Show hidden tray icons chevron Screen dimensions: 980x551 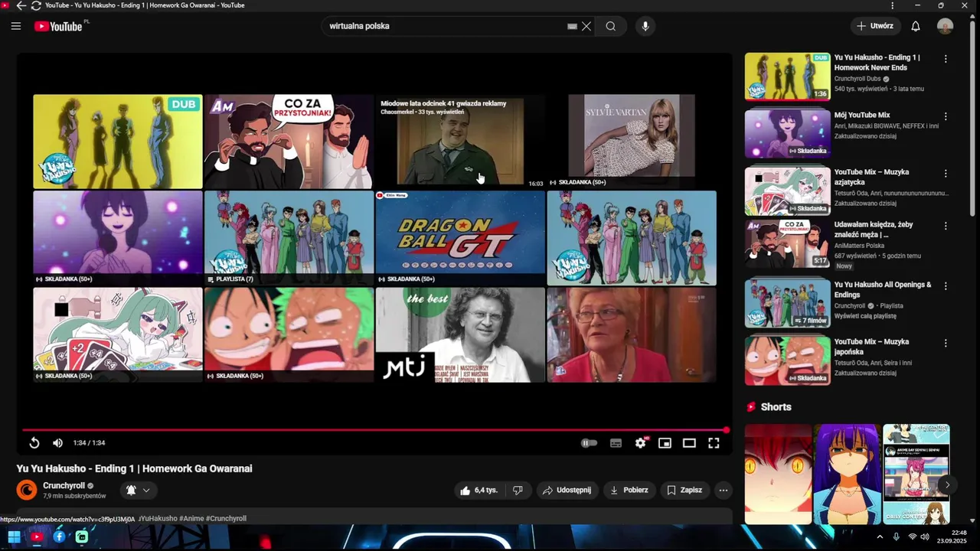pos(880,537)
